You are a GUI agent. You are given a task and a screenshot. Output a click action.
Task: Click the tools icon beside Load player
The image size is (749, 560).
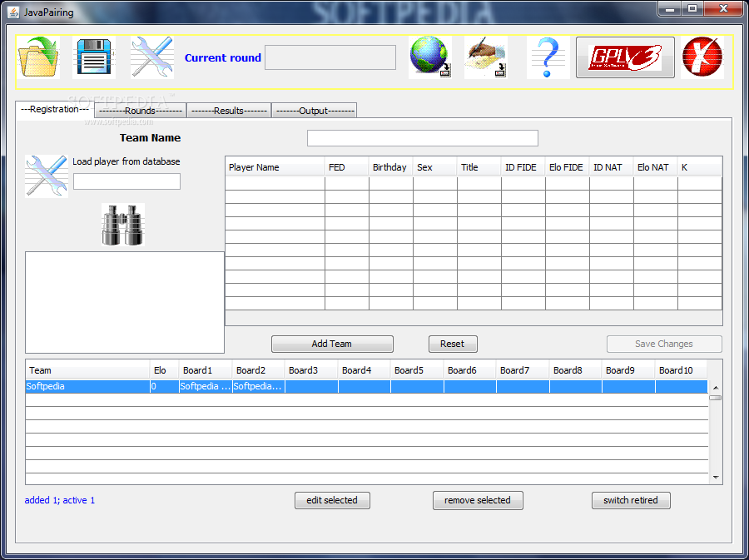click(x=47, y=176)
